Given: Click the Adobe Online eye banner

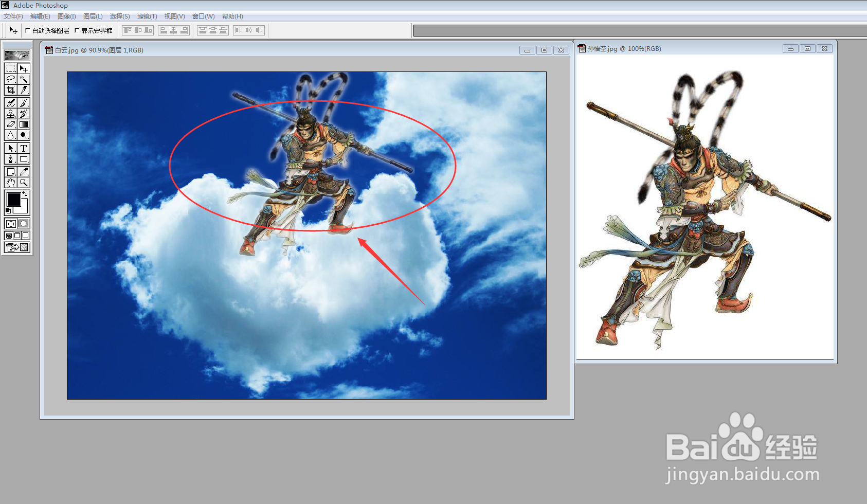Looking at the screenshot, I should [x=17, y=55].
